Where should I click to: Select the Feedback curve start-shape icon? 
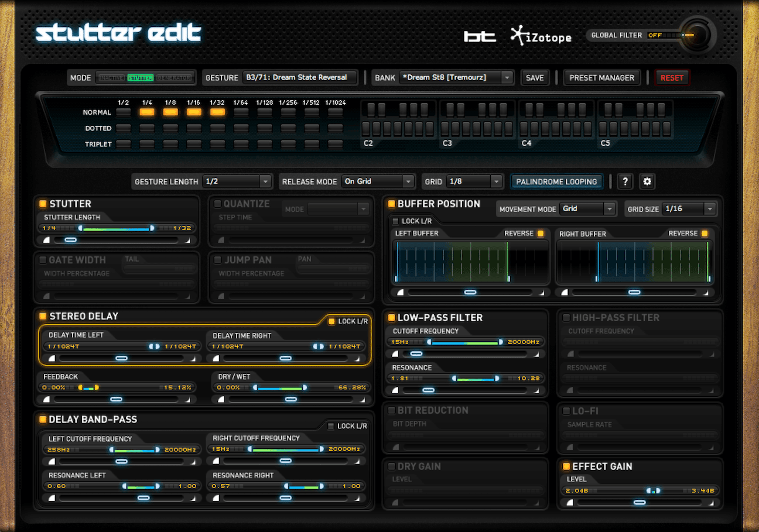click(x=47, y=399)
